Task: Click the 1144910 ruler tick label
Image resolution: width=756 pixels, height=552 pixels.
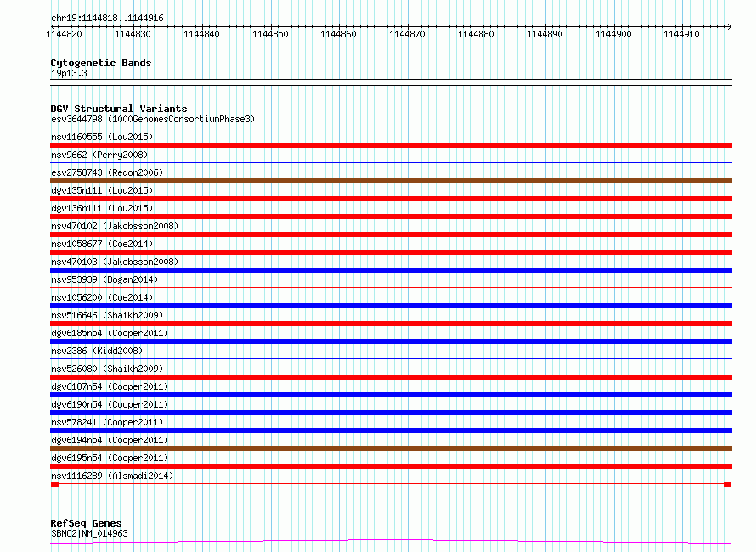Action: (681, 34)
